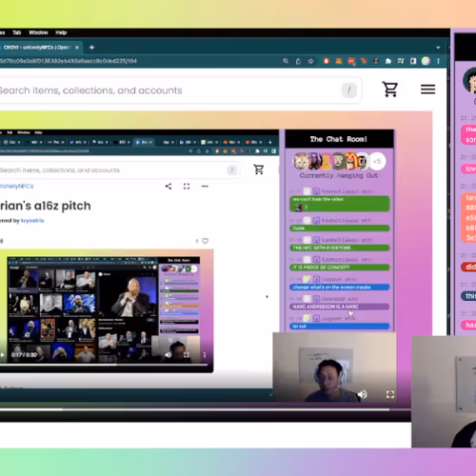Image resolution: width=476 pixels, height=476 pixels.
Task: Favorite the NFT with heart icon
Action: point(205,241)
